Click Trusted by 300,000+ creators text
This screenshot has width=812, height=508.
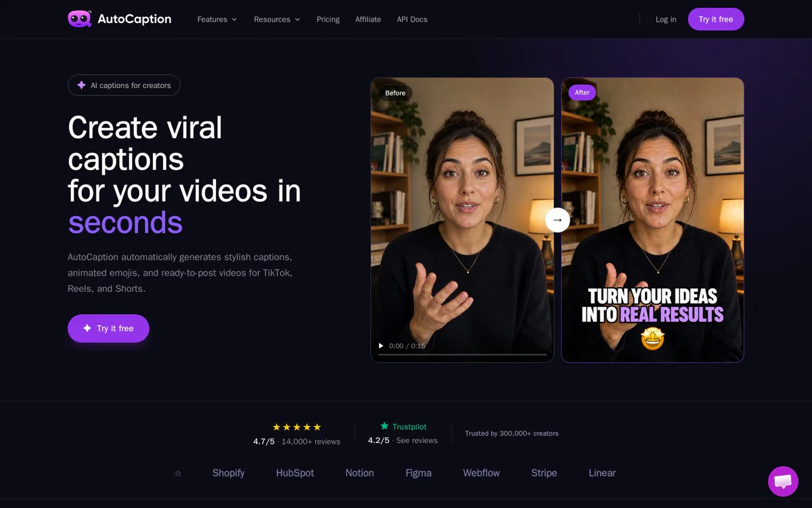(512, 433)
